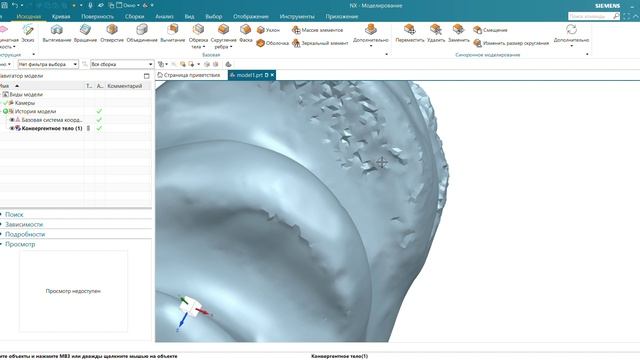640x360 pixels.
Task: Click Изменить размер скругления tool
Action: [x=511, y=43]
